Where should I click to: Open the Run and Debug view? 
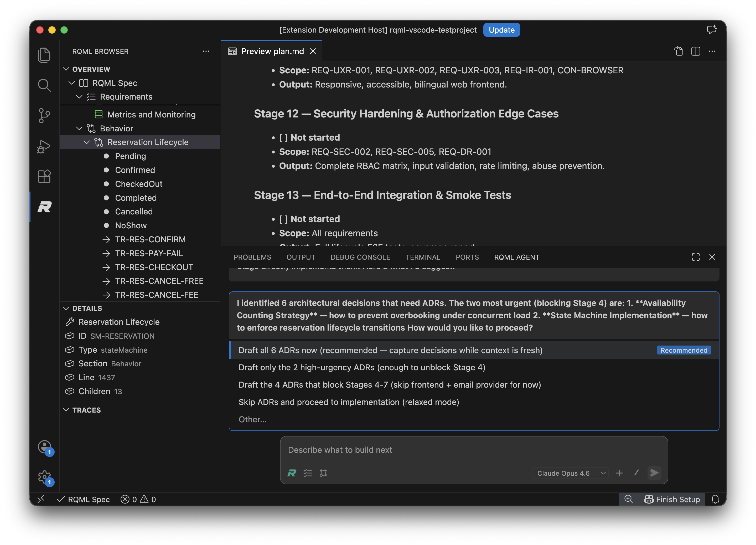click(x=44, y=146)
